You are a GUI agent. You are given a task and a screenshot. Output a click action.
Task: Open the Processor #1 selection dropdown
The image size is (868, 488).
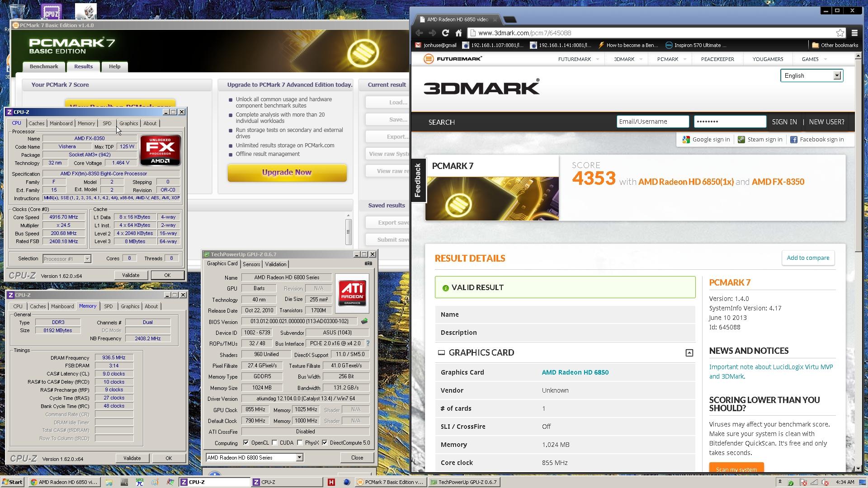click(67, 258)
